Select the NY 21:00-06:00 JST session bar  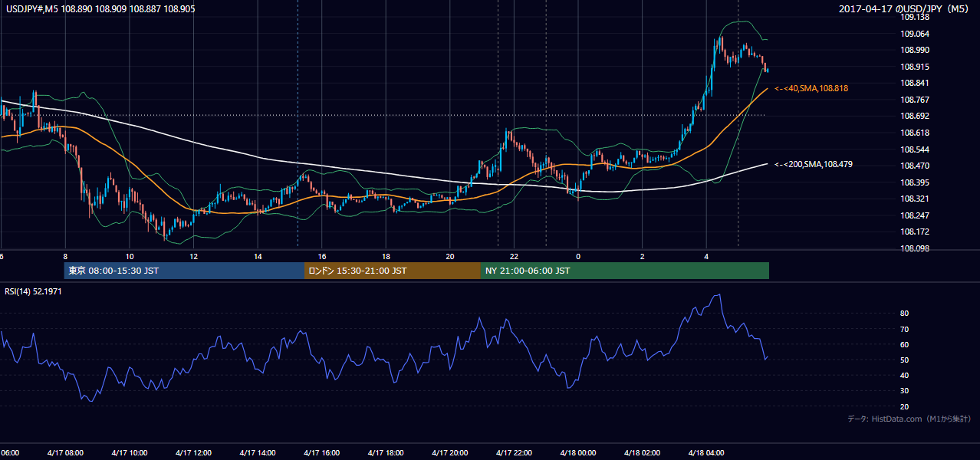click(x=625, y=271)
